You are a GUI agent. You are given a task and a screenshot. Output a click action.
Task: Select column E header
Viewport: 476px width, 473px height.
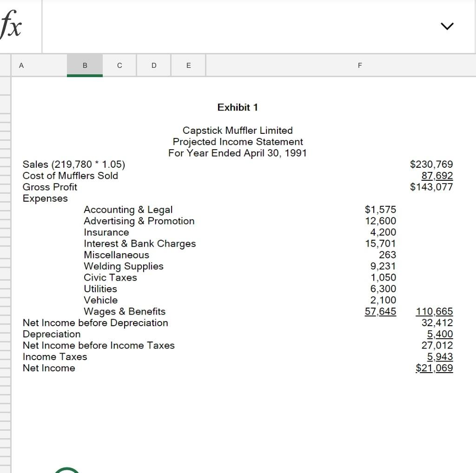[188, 65]
